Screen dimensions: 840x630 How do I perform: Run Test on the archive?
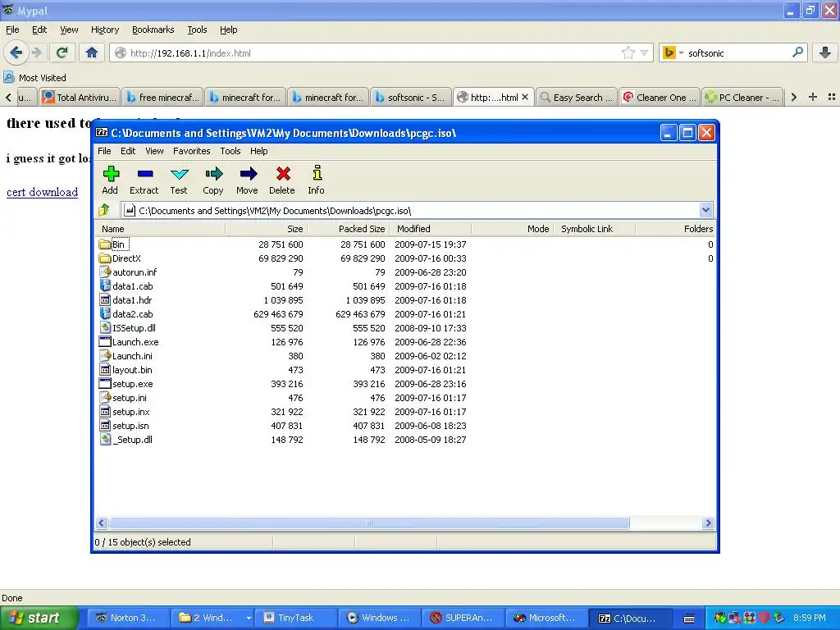click(x=179, y=180)
